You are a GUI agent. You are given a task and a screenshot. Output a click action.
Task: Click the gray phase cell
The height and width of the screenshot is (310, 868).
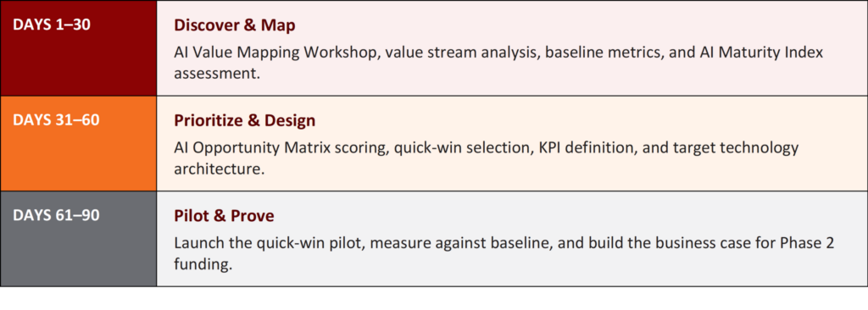click(79, 239)
